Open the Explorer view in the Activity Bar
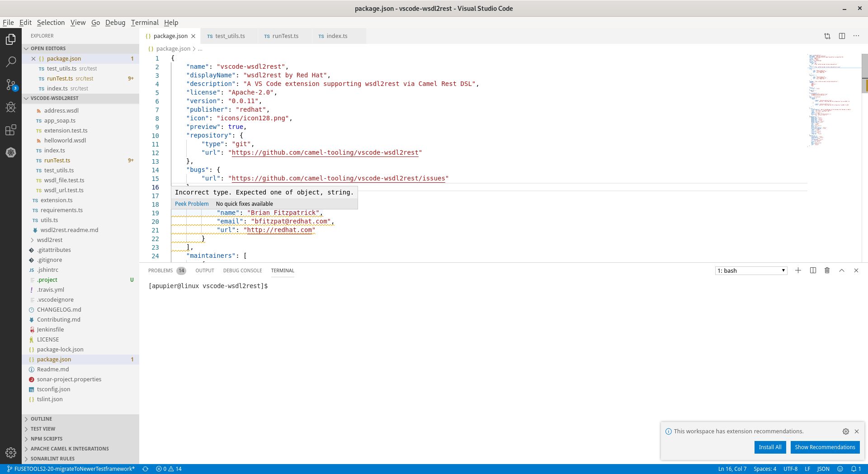The height and width of the screenshot is (474, 868). [11, 39]
